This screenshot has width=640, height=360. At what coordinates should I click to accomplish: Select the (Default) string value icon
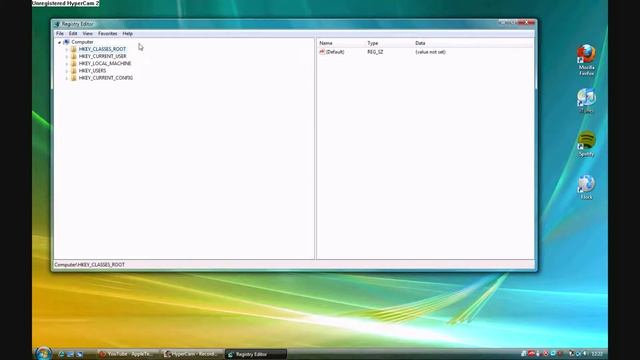click(322, 52)
